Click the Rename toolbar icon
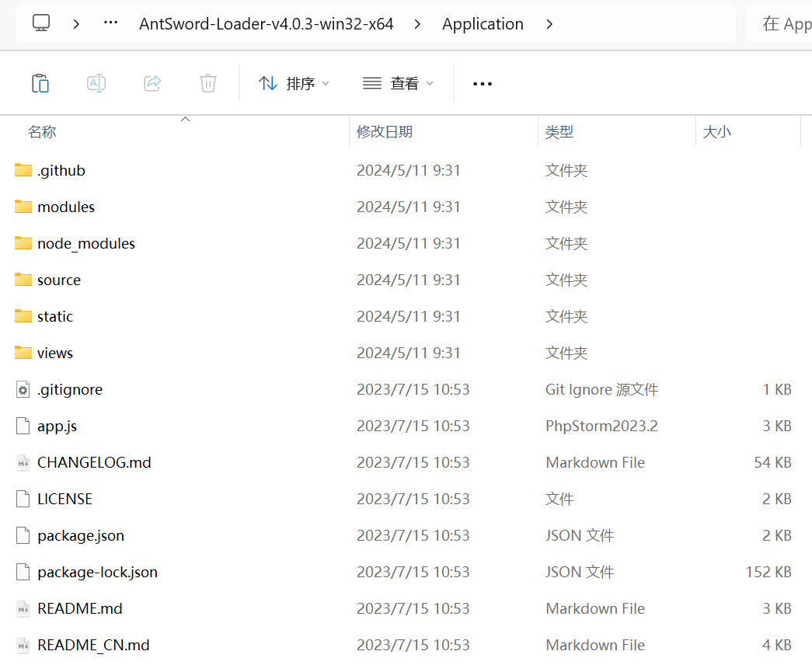Image resolution: width=812 pixels, height=665 pixels. pos(96,83)
